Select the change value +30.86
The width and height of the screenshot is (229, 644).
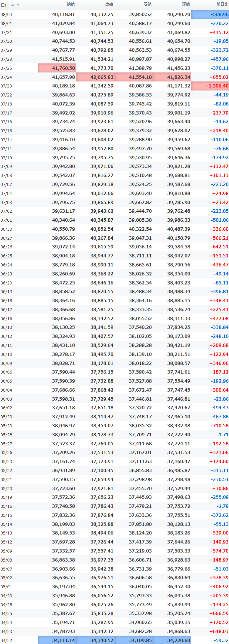point(220,488)
